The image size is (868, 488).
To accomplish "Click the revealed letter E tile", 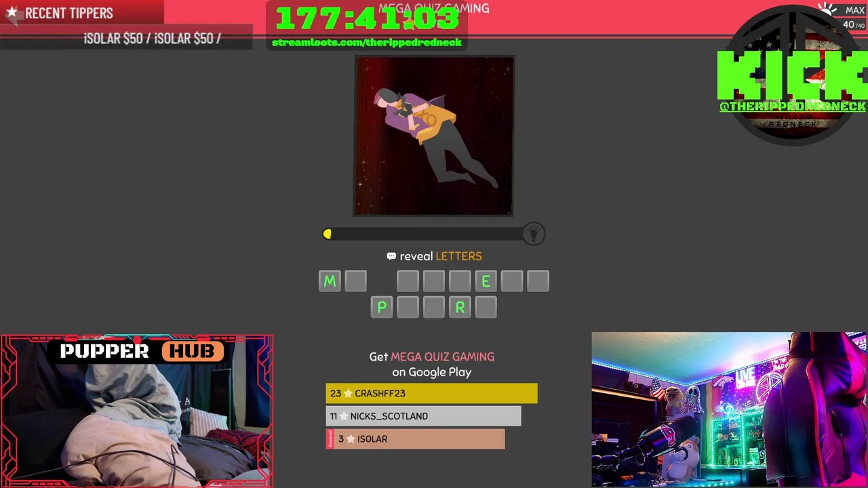I will pyautogui.click(x=486, y=281).
